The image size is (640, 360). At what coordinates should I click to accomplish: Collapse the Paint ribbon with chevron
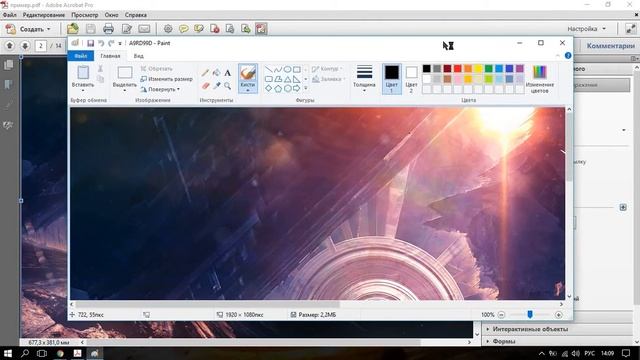pos(558,56)
